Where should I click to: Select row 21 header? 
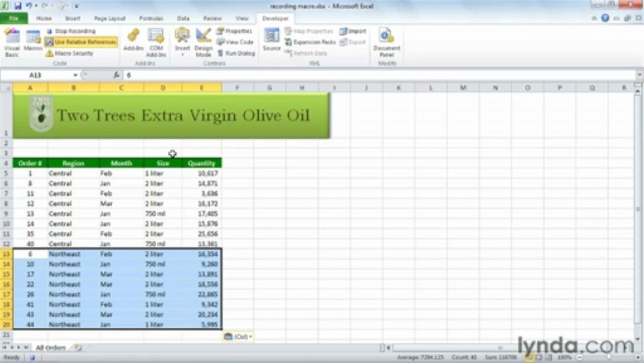pyautogui.click(x=6, y=334)
